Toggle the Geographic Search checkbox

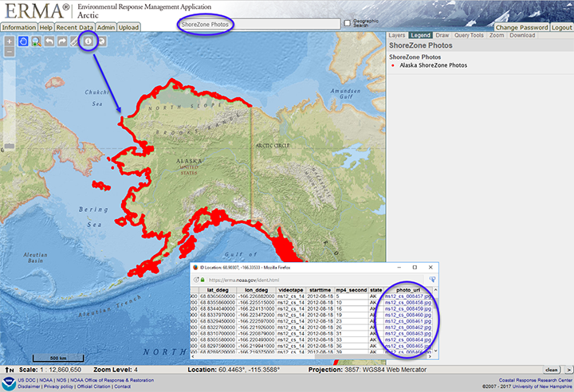click(348, 23)
